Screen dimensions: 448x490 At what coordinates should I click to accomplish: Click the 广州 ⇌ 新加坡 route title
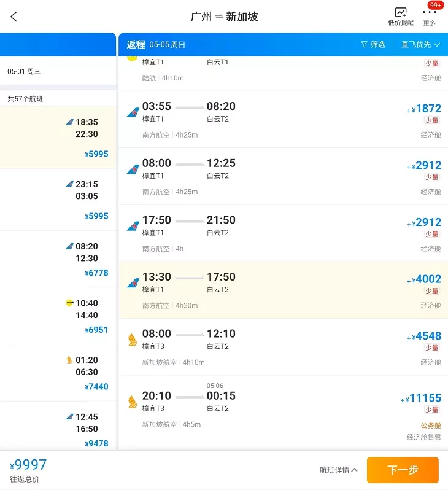[224, 17]
